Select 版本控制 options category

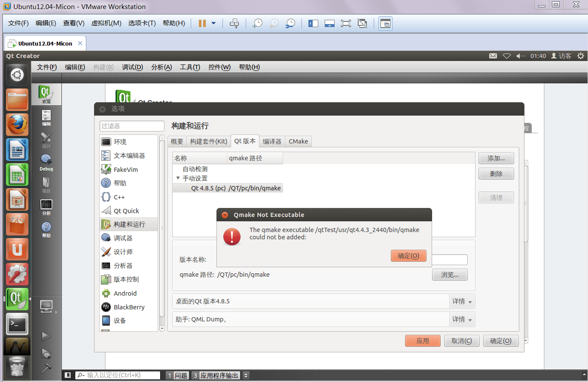coord(128,279)
